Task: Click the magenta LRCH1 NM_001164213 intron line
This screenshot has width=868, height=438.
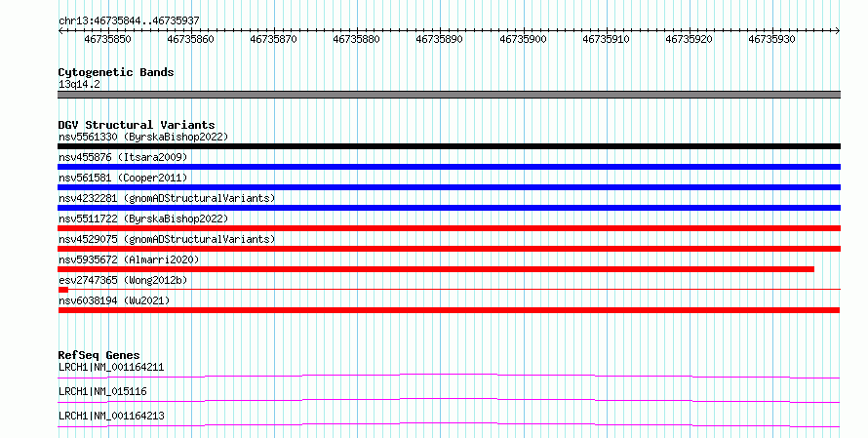Action: click(449, 424)
